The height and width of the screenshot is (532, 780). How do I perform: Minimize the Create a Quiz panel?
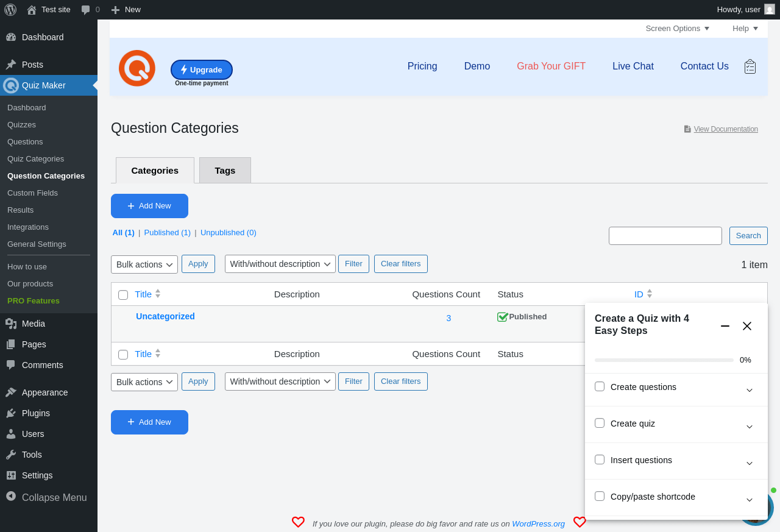[x=725, y=326]
